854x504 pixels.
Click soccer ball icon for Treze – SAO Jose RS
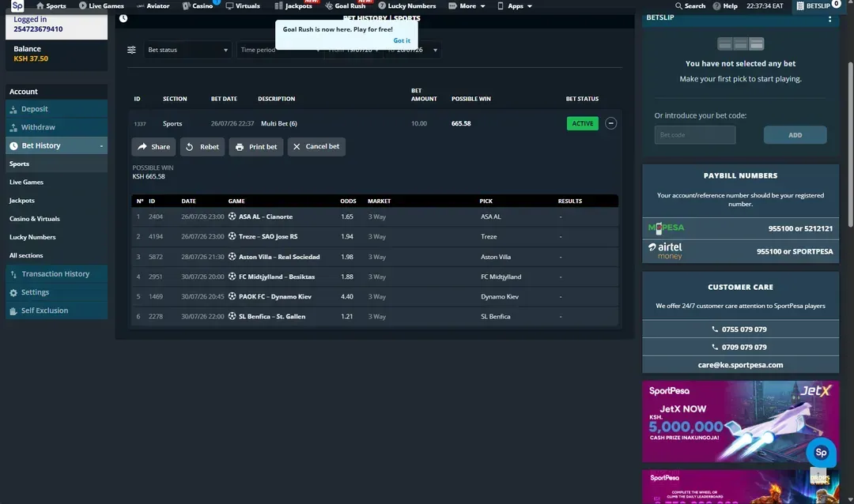point(232,236)
